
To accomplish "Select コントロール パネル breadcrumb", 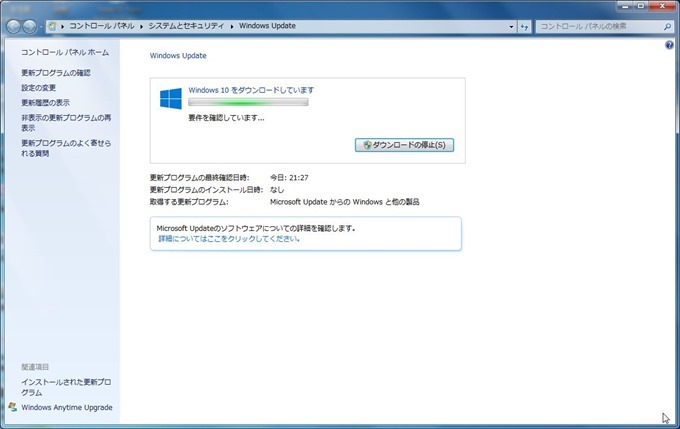I will (x=102, y=26).
